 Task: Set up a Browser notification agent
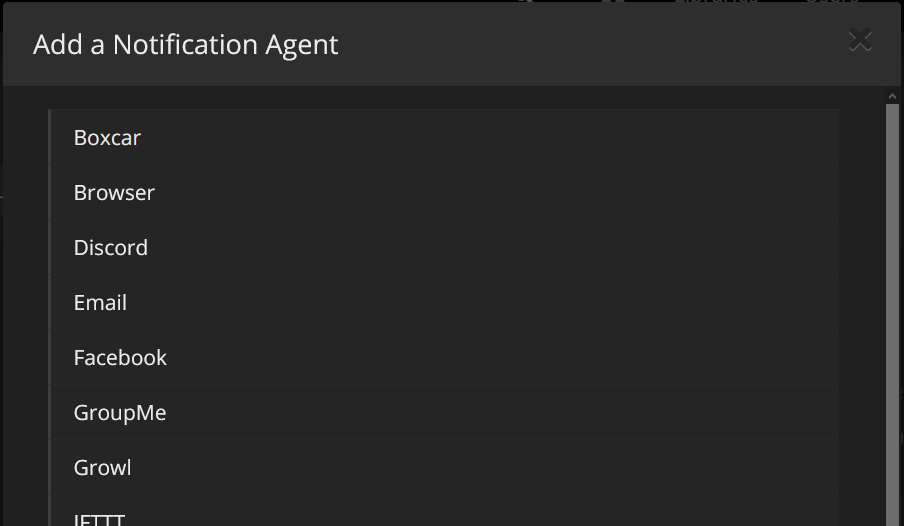pyautogui.click(x=444, y=192)
